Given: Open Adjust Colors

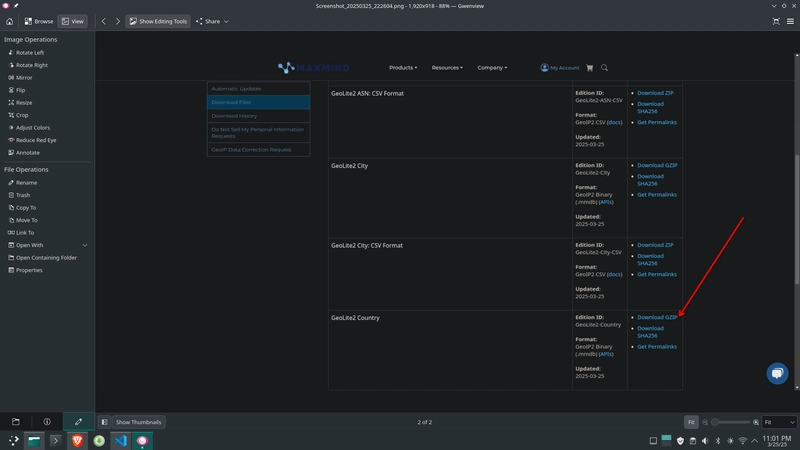Looking at the screenshot, I should (x=29, y=128).
